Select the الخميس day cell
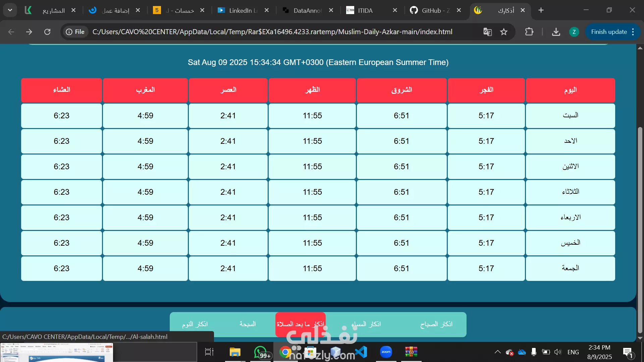644x362 pixels. coord(570,243)
